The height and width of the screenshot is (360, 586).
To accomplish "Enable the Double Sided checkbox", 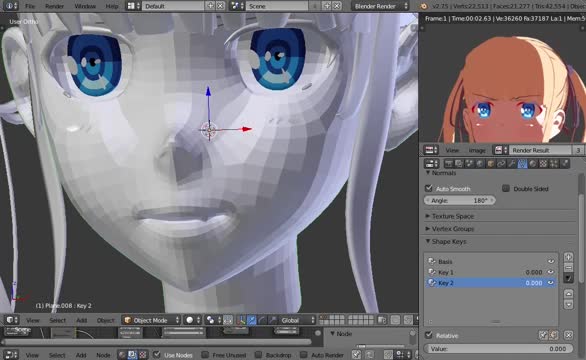I will [x=506, y=188].
